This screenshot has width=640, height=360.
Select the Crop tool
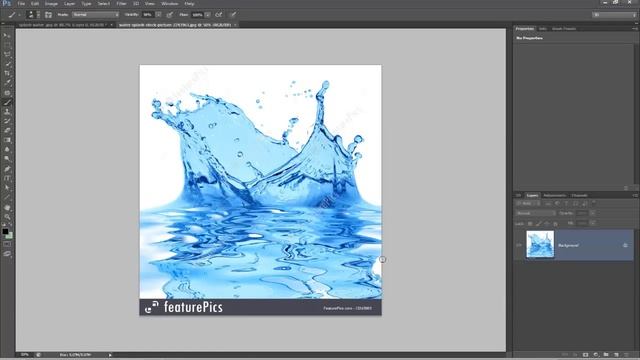click(x=7, y=73)
